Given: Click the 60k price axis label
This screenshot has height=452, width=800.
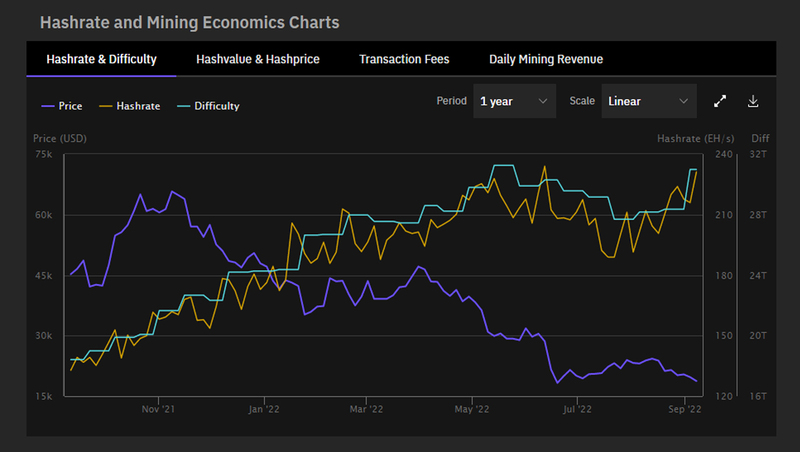Looking at the screenshot, I should tap(43, 215).
